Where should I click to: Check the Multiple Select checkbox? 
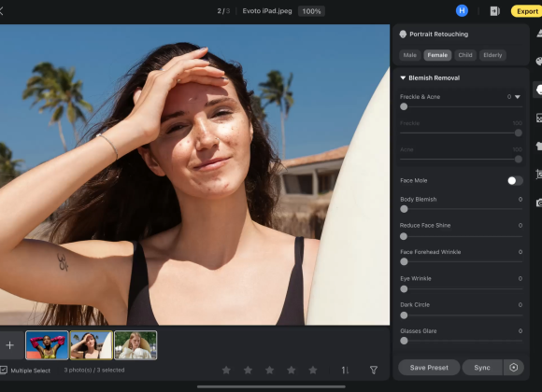4,371
